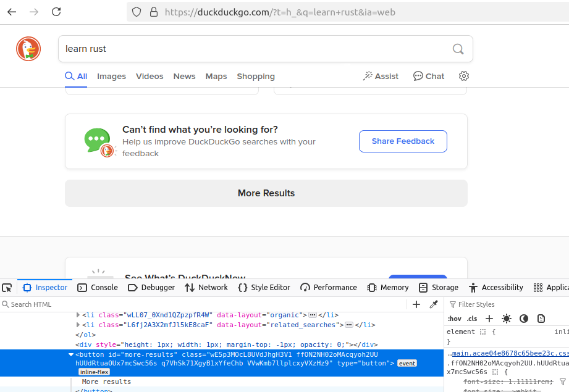Open the Memory tab
This screenshot has height=392, width=569.
pos(387,288)
